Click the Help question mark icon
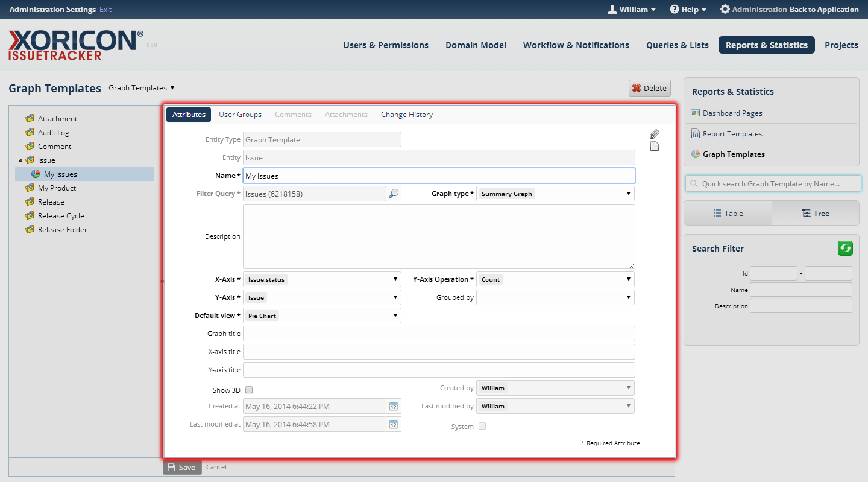The image size is (868, 482). click(x=675, y=9)
